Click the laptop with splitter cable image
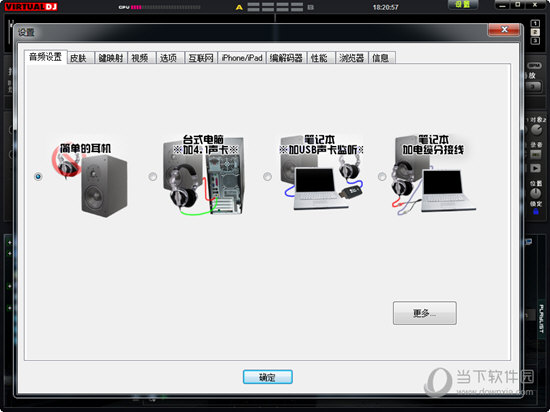Screen dimensions: 550x412 (434, 175)
